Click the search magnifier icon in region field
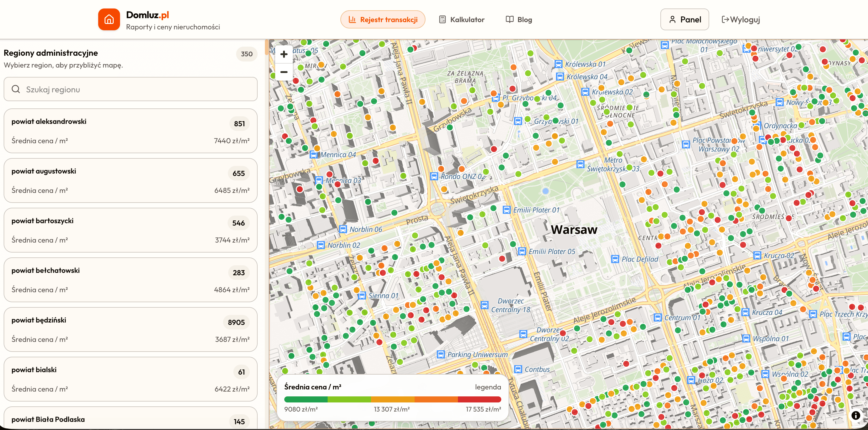Screen dimensions: 868x430 [16, 89]
